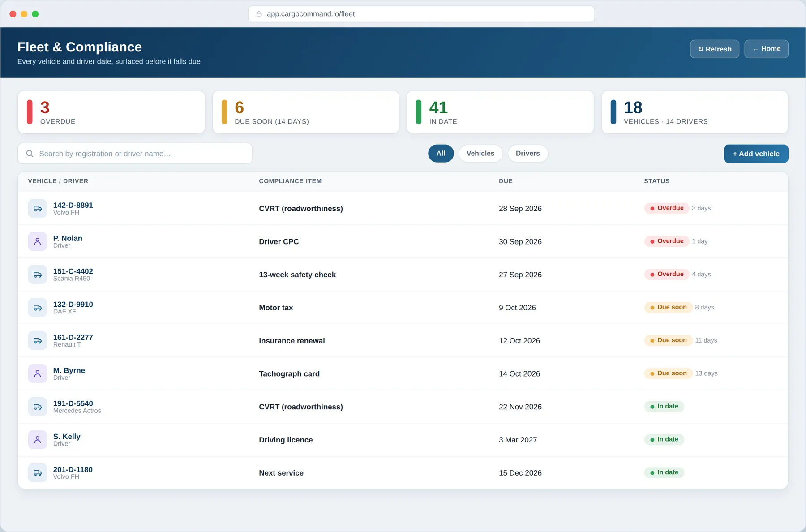Image resolution: width=806 pixels, height=532 pixels.
Task: Open the In Date summary card
Action: click(x=500, y=112)
